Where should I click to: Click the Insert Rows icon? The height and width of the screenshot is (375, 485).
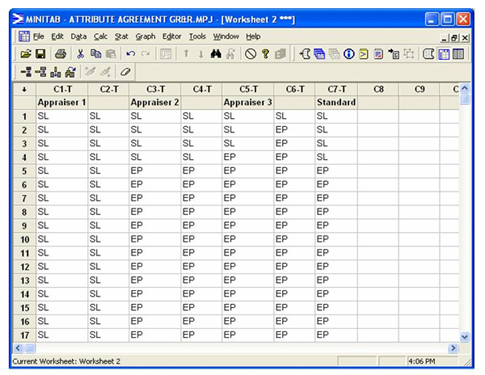(x=41, y=72)
